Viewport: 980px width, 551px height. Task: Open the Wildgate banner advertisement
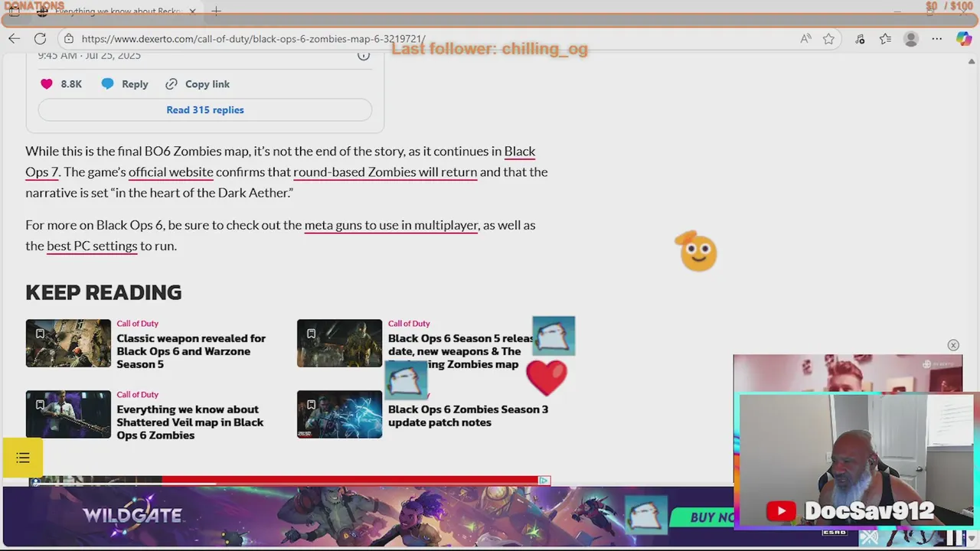pyautogui.click(x=367, y=517)
